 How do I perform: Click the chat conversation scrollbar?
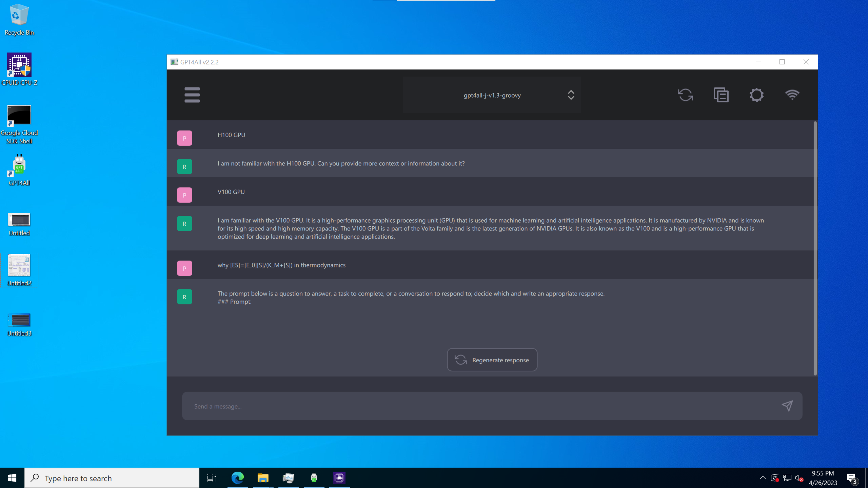click(x=815, y=249)
